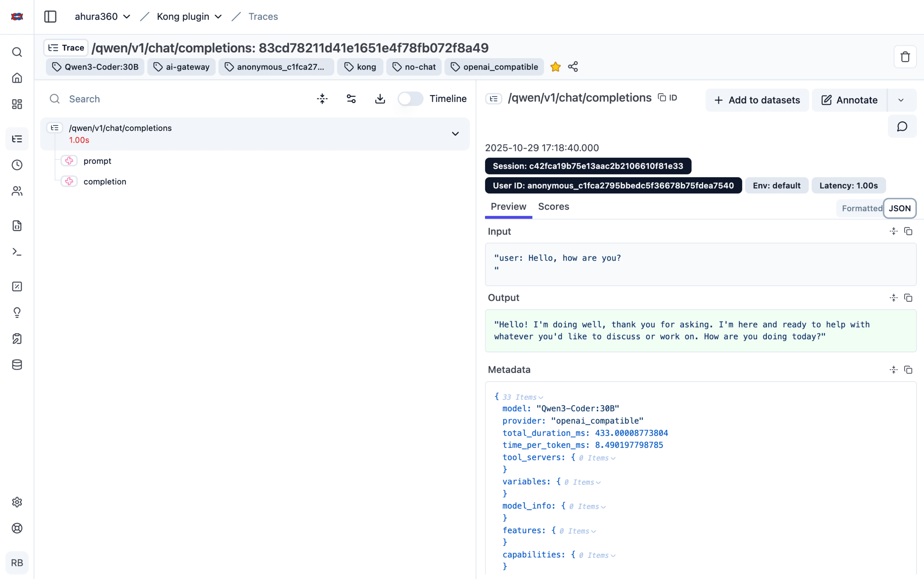Copy the Output section content

909,298
